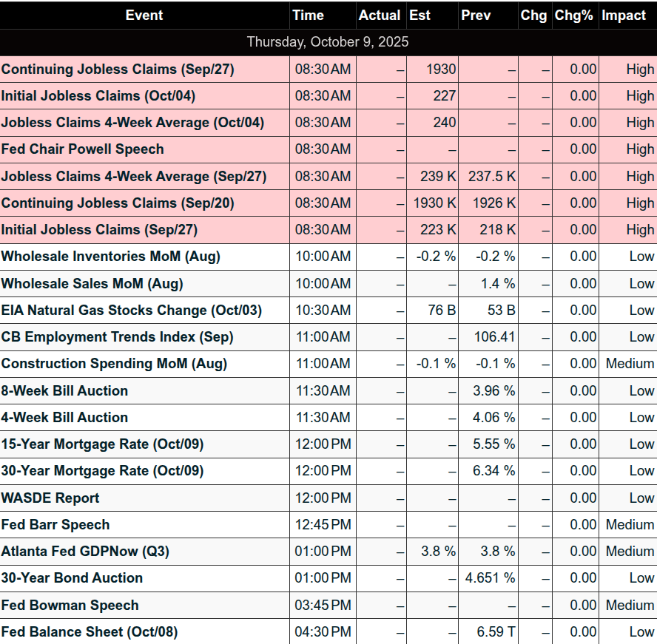Viewport: 657px width, 644px height.
Task: Click Medium impact for Fed Bowman Speech
Action: pos(630,606)
